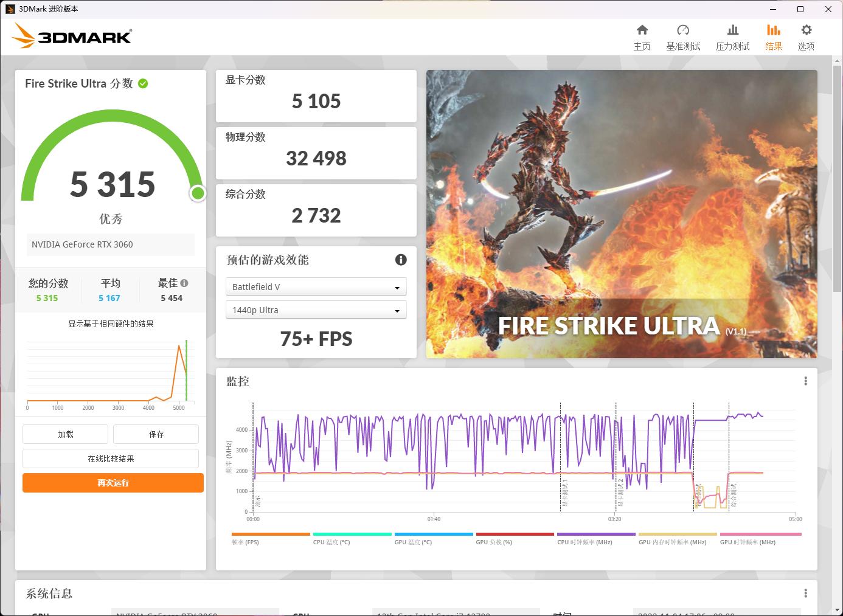Click the score distribution histogram
Screen dimensions: 843x616
click(109, 371)
